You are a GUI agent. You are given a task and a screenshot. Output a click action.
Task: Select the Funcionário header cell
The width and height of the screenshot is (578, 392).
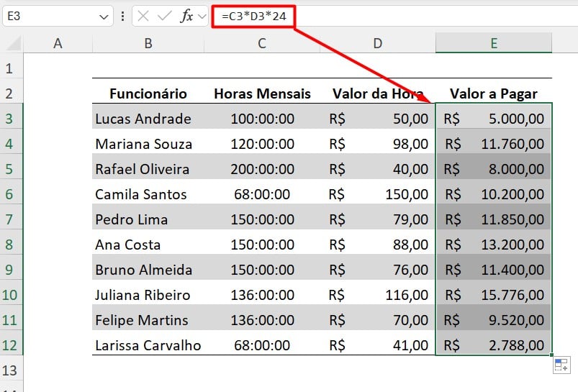148,94
